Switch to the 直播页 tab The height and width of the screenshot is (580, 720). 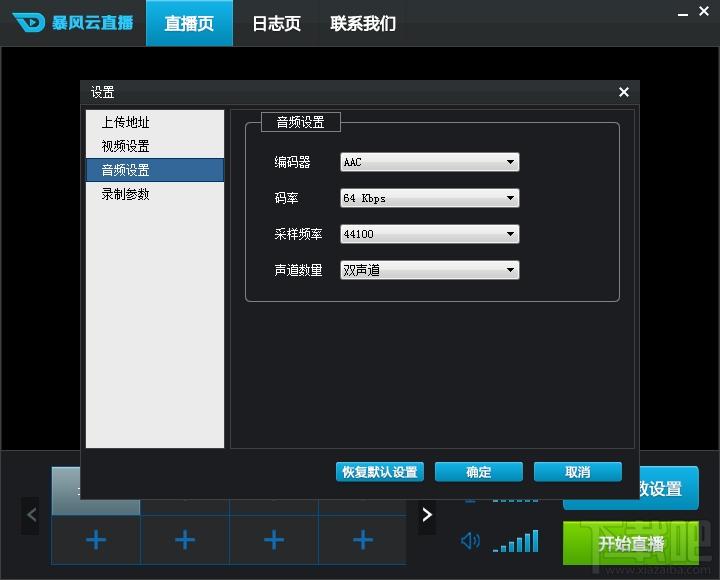click(189, 23)
